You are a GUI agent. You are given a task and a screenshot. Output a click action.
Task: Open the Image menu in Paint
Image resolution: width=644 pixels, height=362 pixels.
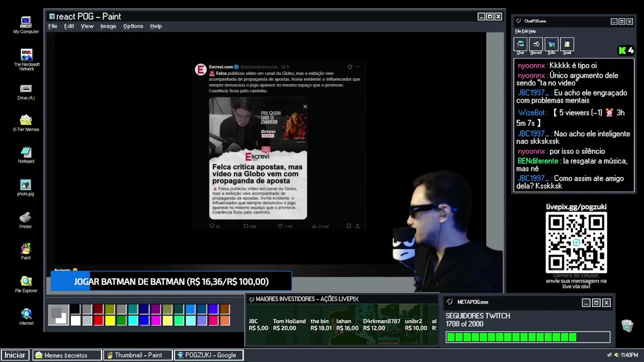(x=108, y=26)
